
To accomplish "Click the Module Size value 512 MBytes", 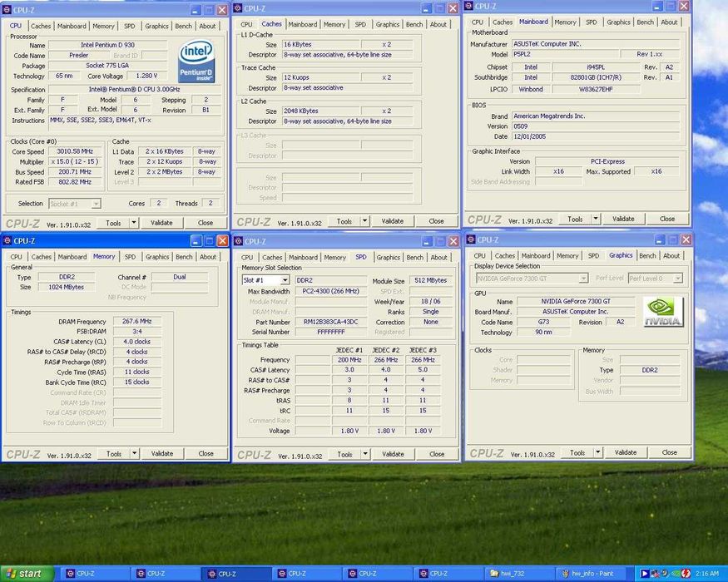I will [x=431, y=280].
